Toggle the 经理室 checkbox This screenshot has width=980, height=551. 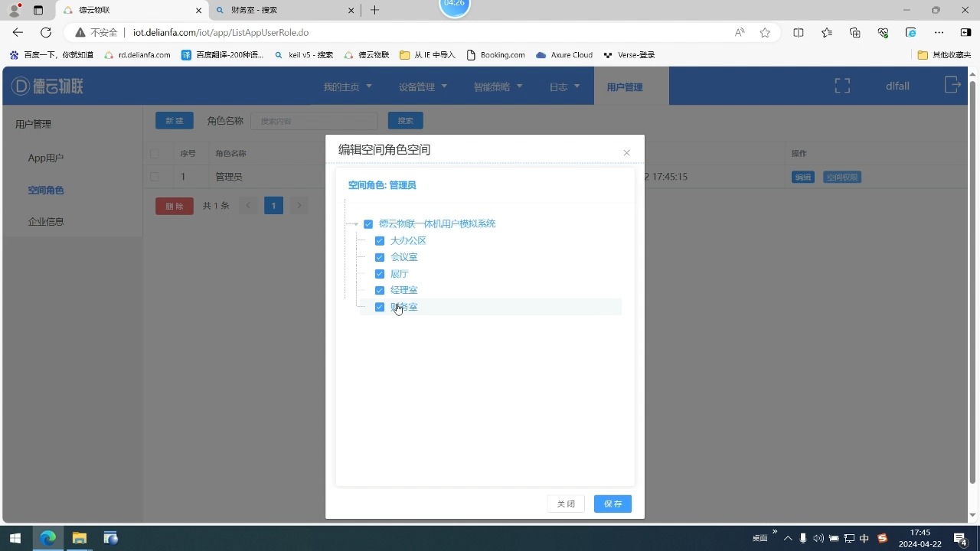click(x=380, y=290)
